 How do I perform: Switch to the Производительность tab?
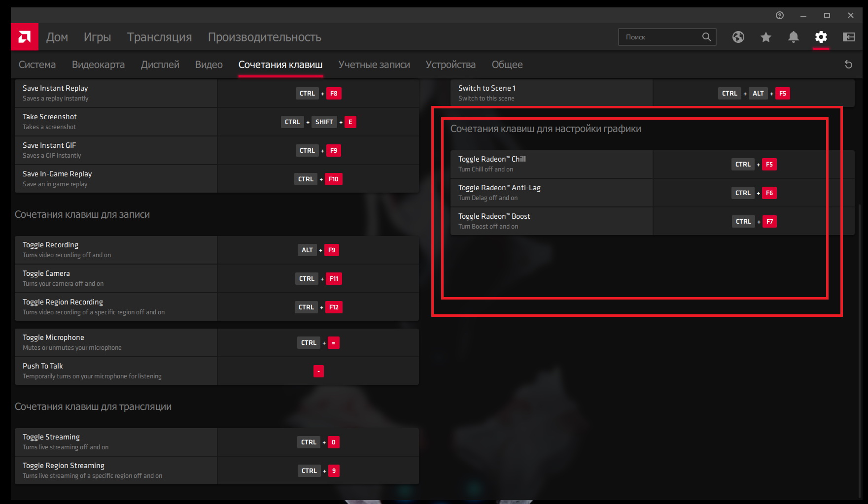click(265, 37)
